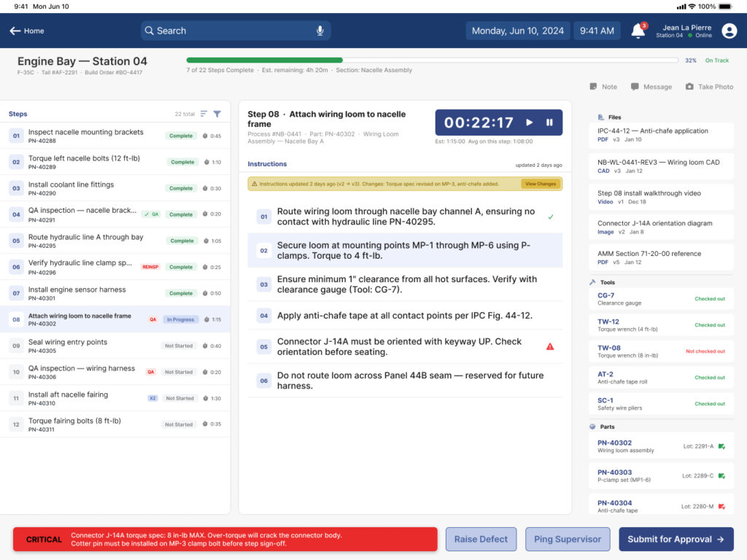The image size is (747, 560).
Task: Select TW-08 torque wrench not checked out
Action: [x=661, y=351]
